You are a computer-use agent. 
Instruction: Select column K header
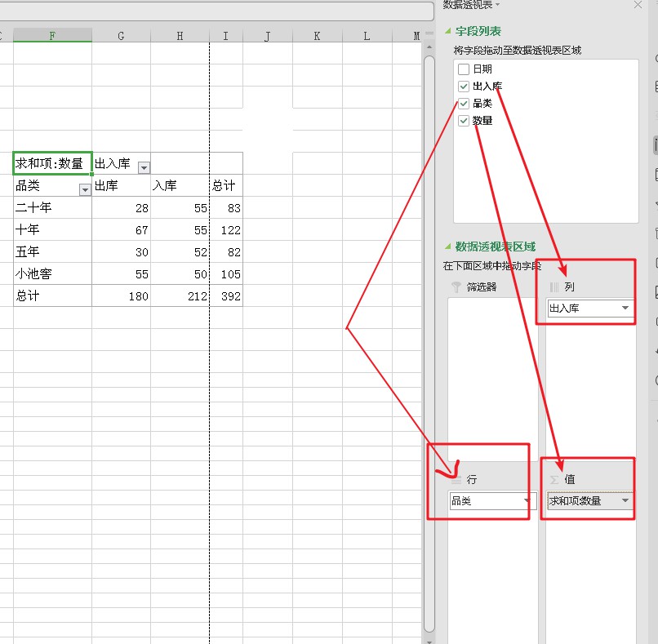(x=318, y=36)
